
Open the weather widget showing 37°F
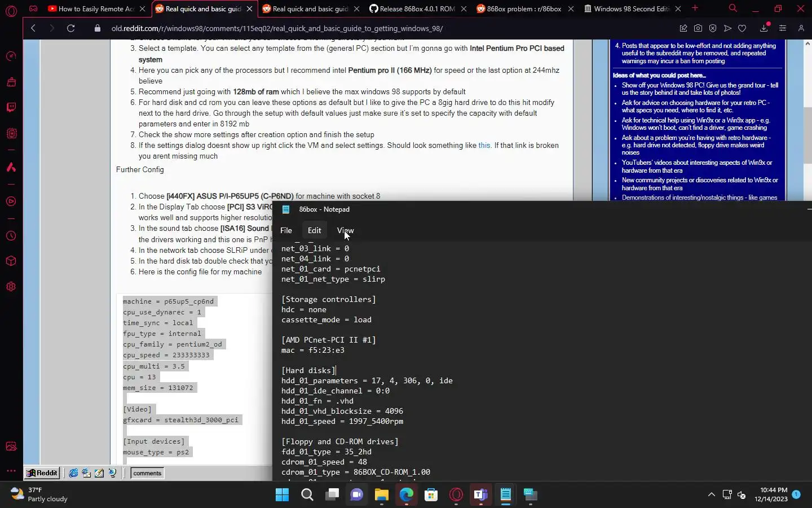[39, 494]
